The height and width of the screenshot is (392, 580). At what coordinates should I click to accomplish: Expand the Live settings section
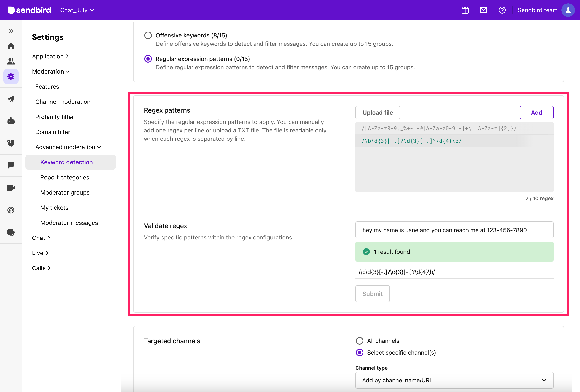point(40,253)
